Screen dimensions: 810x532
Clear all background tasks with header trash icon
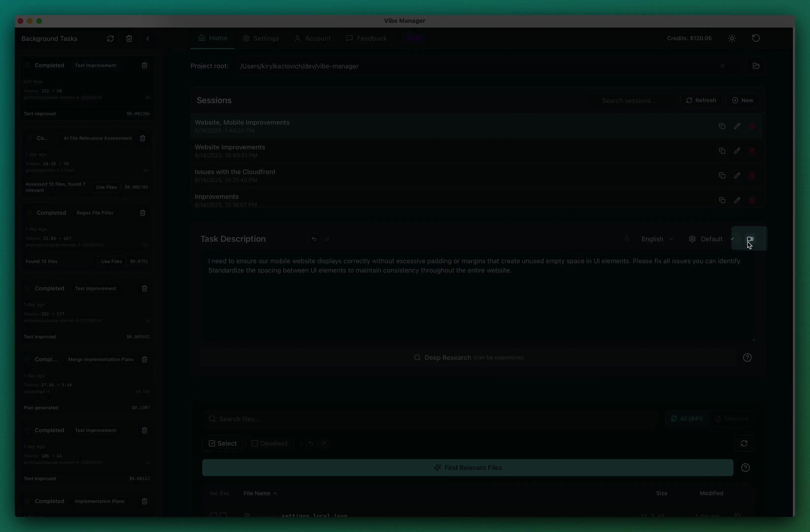(129, 38)
